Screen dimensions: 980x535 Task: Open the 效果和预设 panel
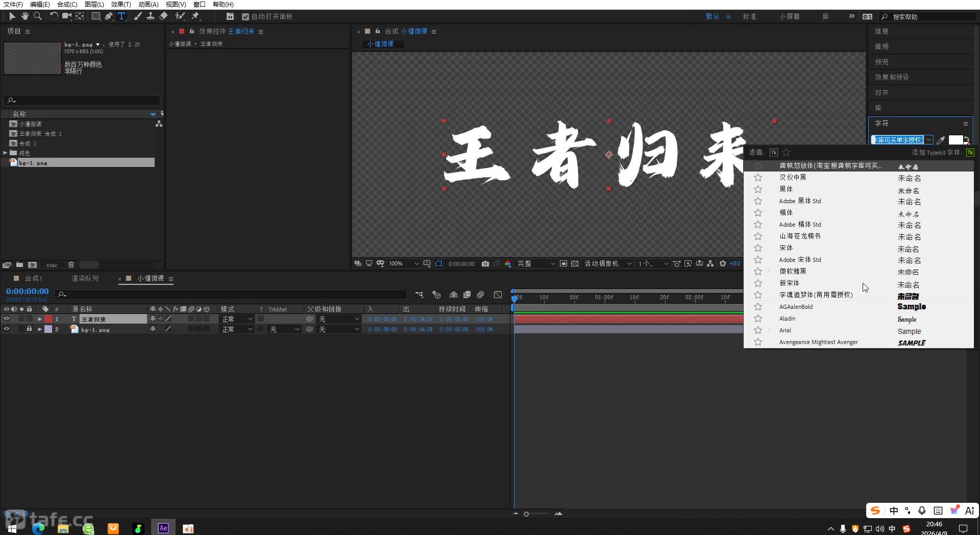[x=892, y=77]
